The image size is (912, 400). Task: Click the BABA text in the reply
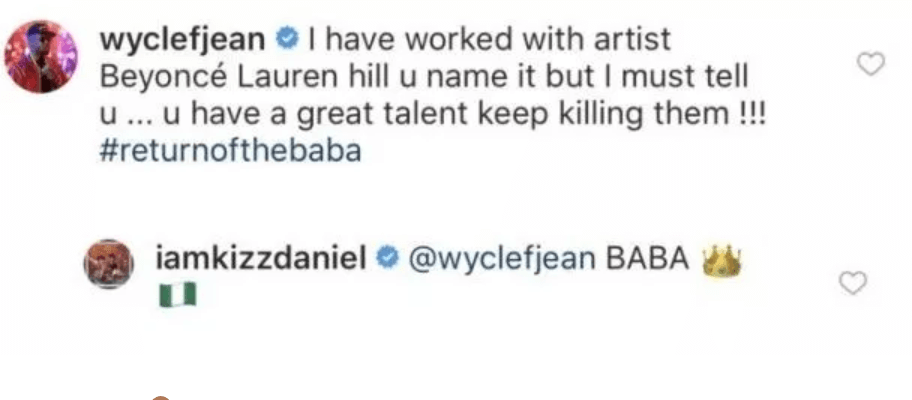pos(647,260)
